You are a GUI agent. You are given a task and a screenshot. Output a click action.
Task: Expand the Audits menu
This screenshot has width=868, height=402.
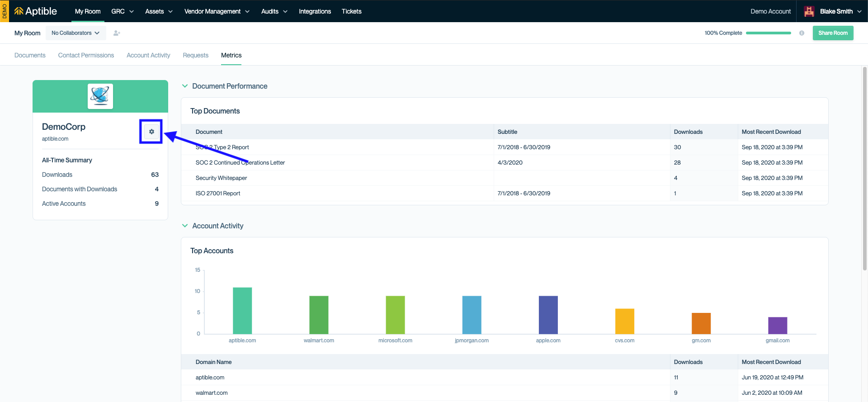274,11
